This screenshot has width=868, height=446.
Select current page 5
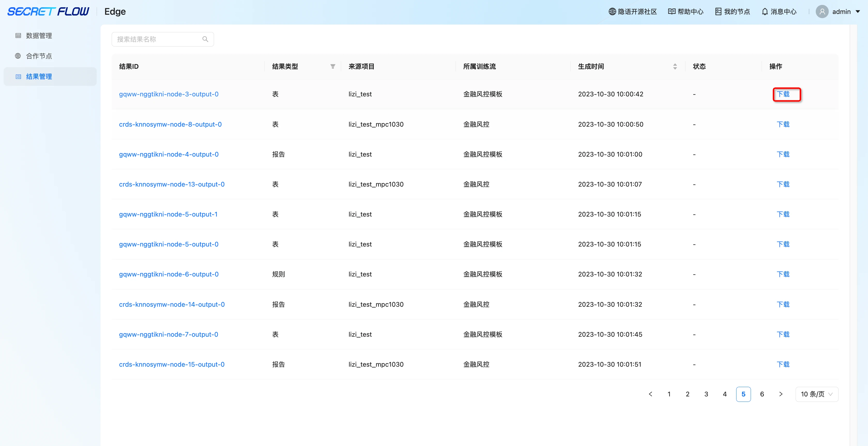point(743,394)
